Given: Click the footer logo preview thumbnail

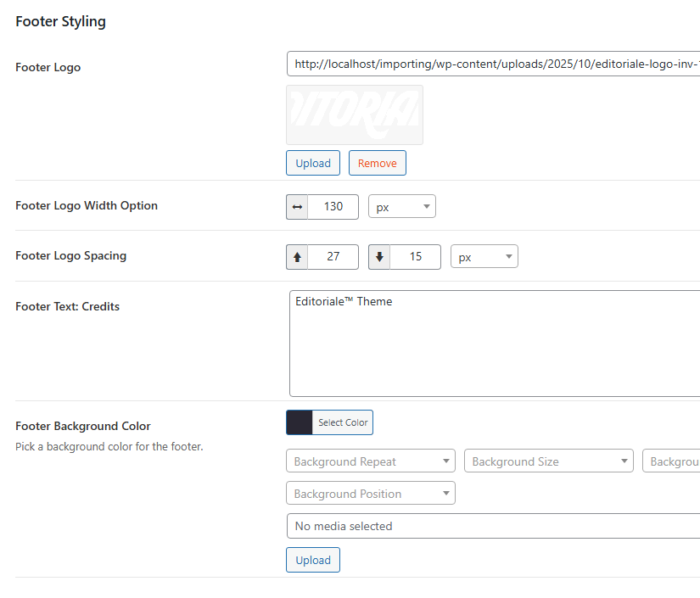Looking at the screenshot, I should 355,115.
